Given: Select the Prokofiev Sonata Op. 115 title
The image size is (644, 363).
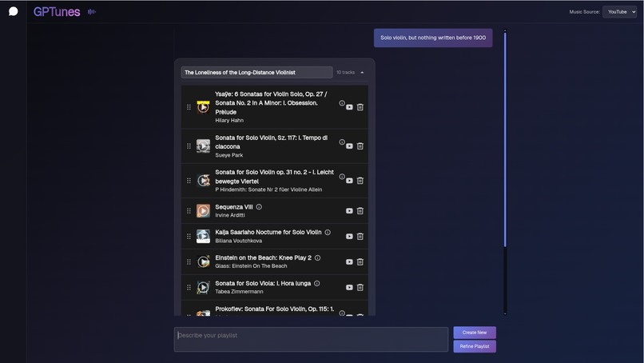Looking at the screenshot, I should [x=274, y=309].
